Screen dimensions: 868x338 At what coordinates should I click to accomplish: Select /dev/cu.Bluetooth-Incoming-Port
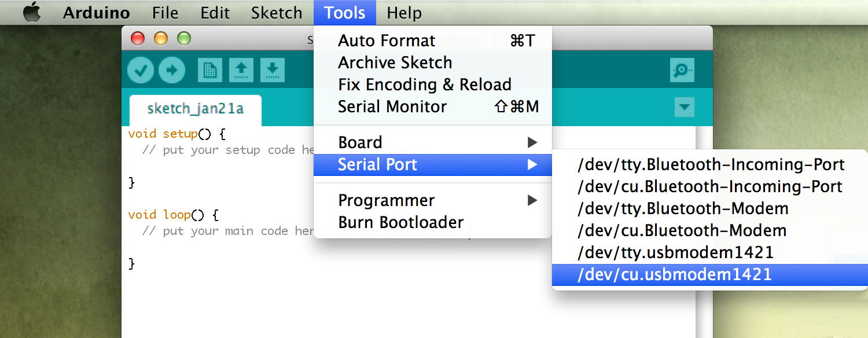coord(710,186)
